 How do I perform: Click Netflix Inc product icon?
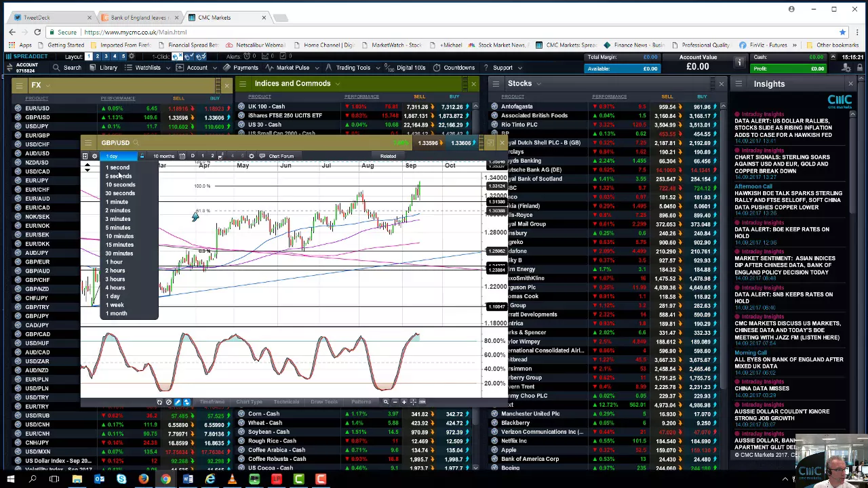[x=494, y=441]
